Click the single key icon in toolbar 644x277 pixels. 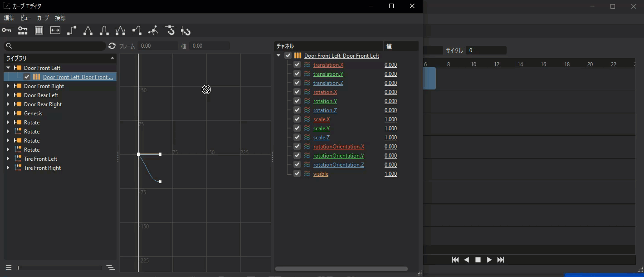(6, 30)
